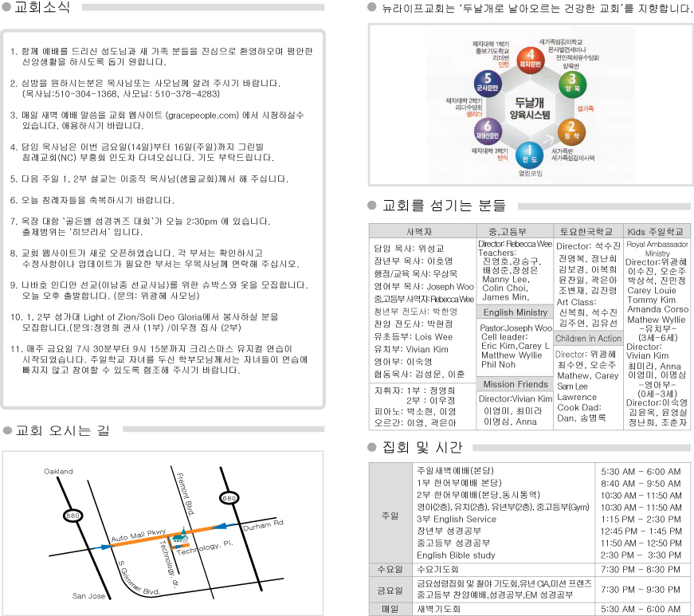Click the English Ministry sub-header
Viewport: 694px width, 616px height.
(516, 312)
